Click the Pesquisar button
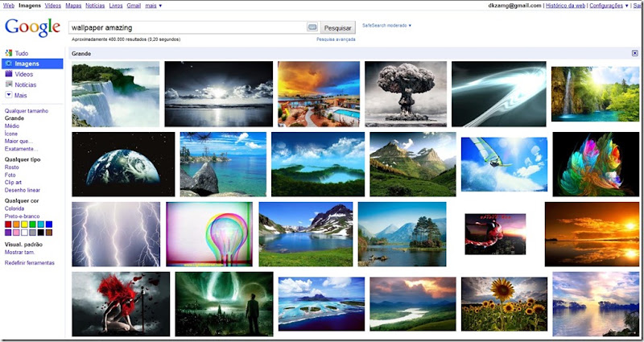The width and height of the screenshot is (644, 342). pyautogui.click(x=337, y=28)
